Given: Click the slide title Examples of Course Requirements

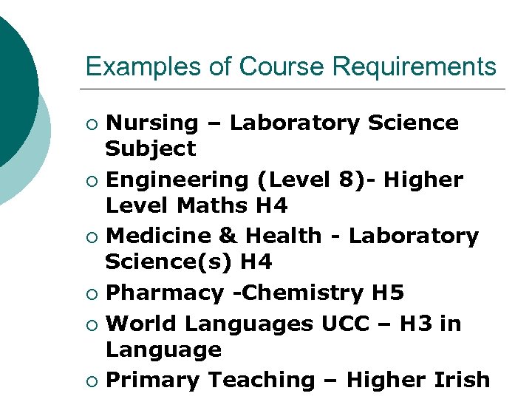Looking at the screenshot, I should [x=291, y=66].
